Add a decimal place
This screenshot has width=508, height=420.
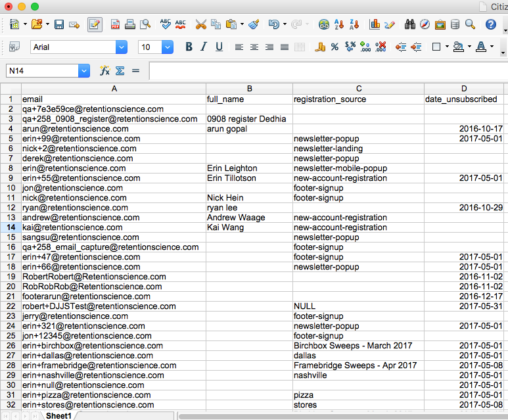pyautogui.click(x=365, y=47)
